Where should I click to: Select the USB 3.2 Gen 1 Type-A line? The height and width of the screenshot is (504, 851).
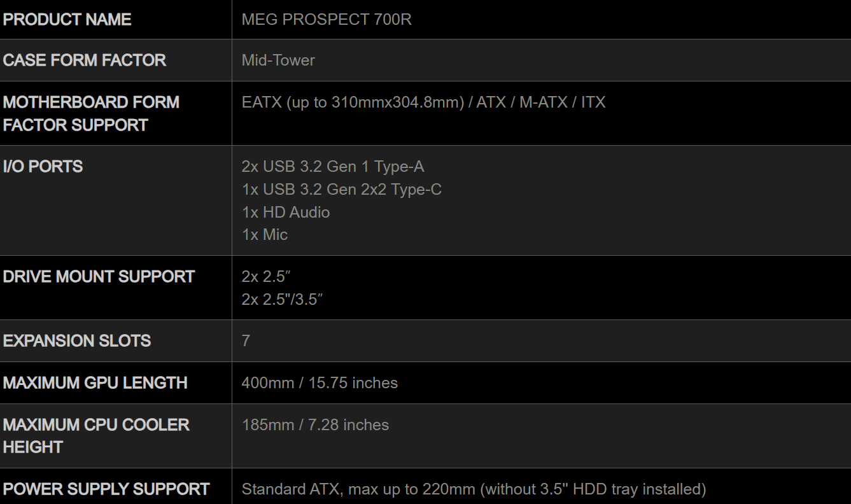coord(333,167)
